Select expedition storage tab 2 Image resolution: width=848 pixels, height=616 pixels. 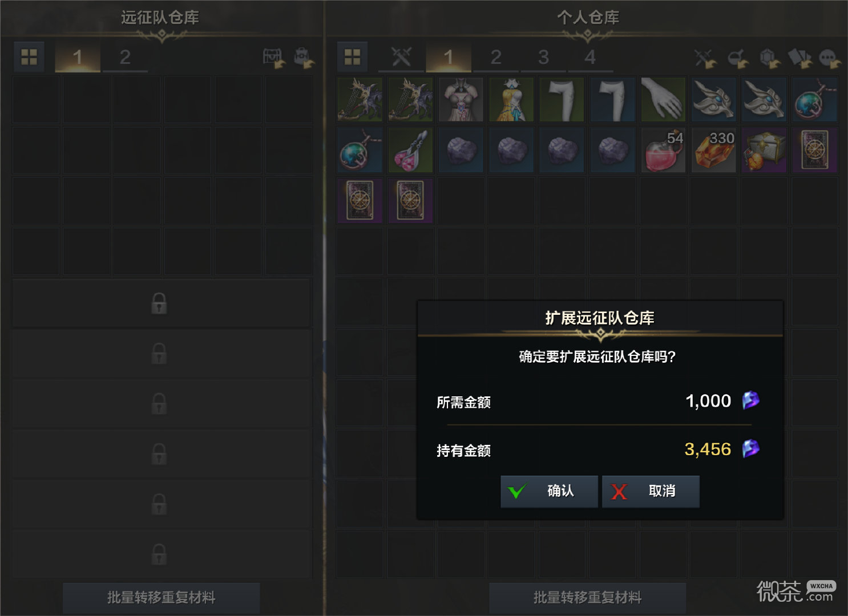[x=125, y=57]
